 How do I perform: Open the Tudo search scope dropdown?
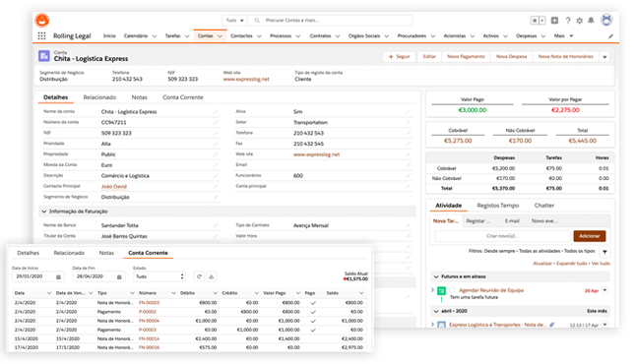(235, 21)
